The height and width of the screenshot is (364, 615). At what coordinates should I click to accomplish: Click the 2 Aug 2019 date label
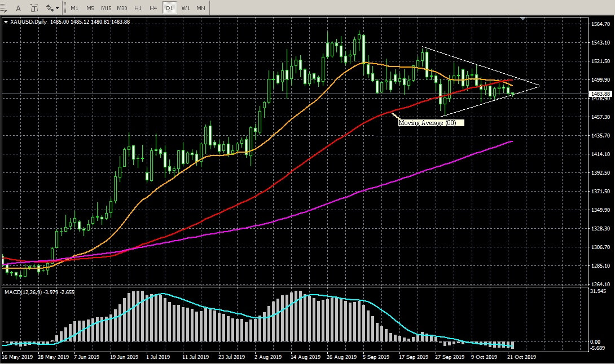[x=268, y=357]
